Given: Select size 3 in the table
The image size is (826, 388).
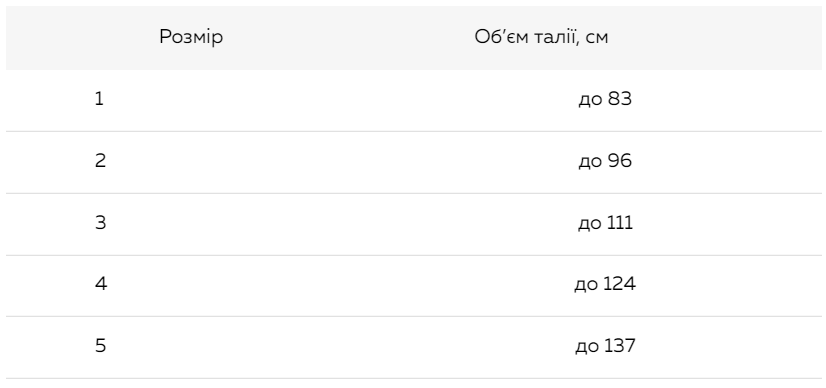Looking at the screenshot, I should [100, 222].
